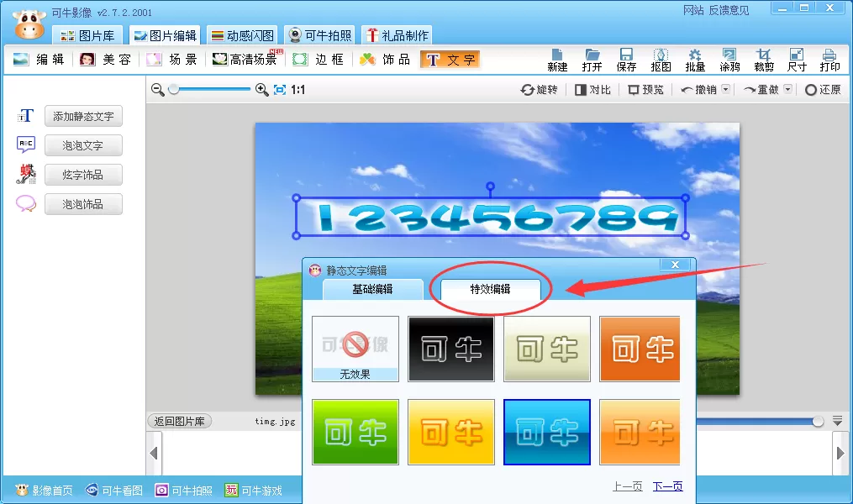This screenshot has height=504, width=853.
Task: Select the 高清场景 toolbar section
Action: [248, 60]
